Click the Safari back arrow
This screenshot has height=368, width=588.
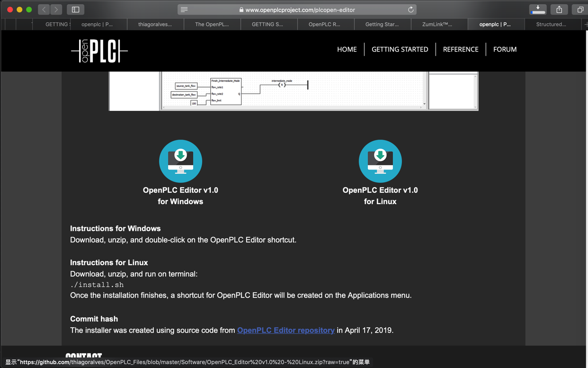tap(44, 9)
